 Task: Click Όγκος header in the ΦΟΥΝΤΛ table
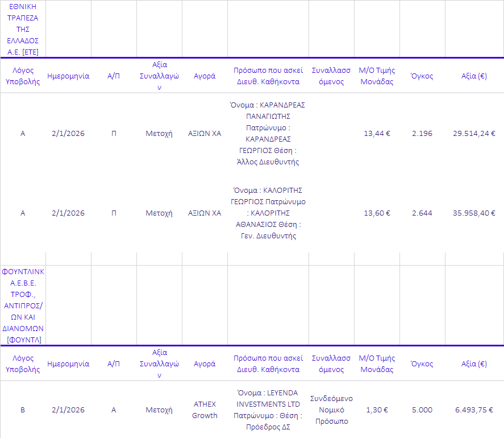coord(422,363)
